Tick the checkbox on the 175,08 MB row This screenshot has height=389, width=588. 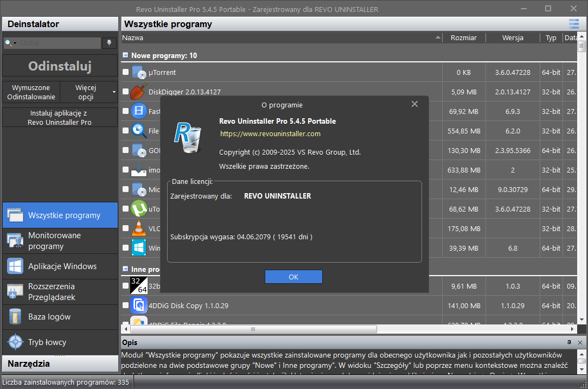126,228
